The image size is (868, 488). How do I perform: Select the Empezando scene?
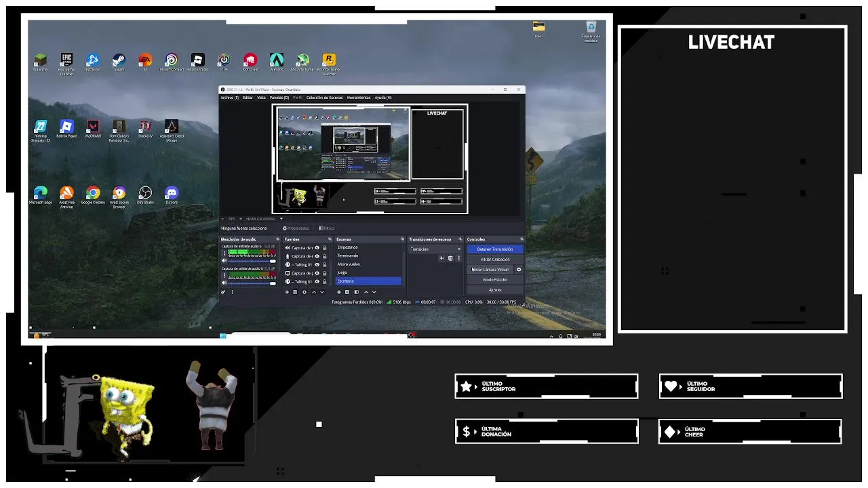click(369, 247)
